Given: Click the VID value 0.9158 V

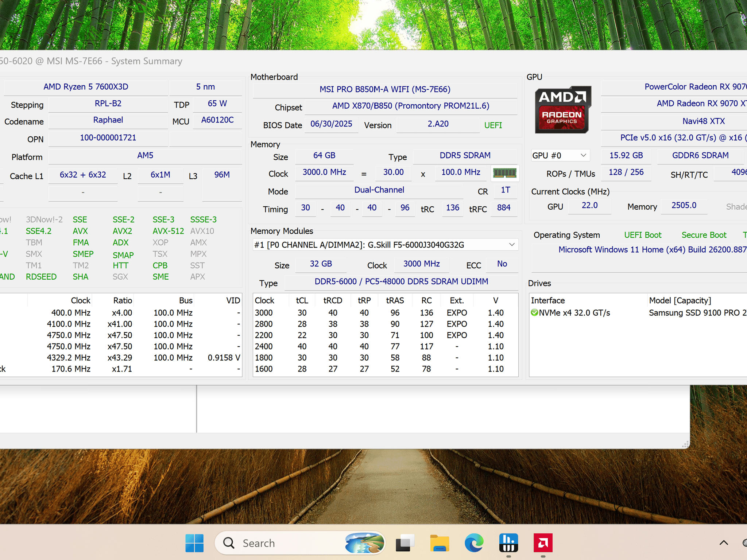Looking at the screenshot, I should pyautogui.click(x=224, y=358).
